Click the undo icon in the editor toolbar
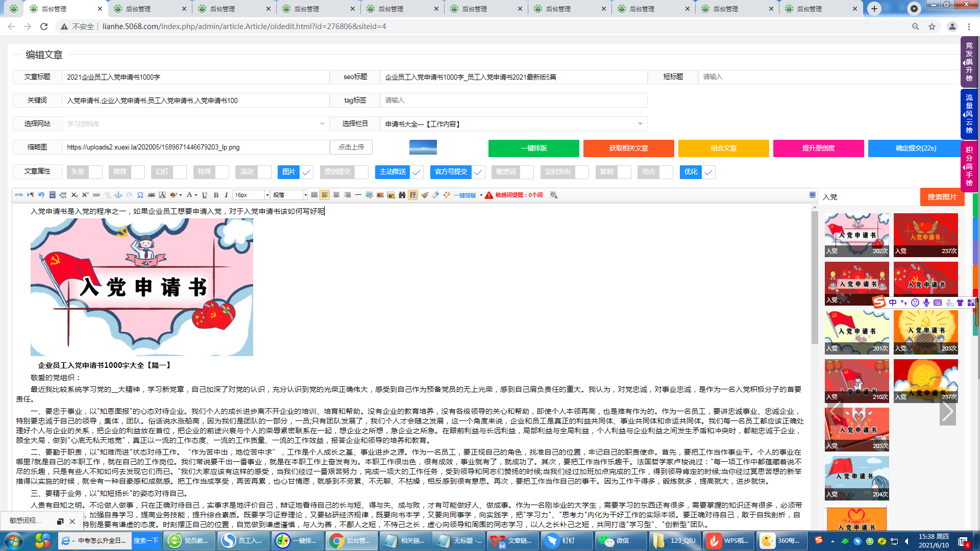Image resolution: width=980 pixels, height=551 pixels. pos(41,195)
